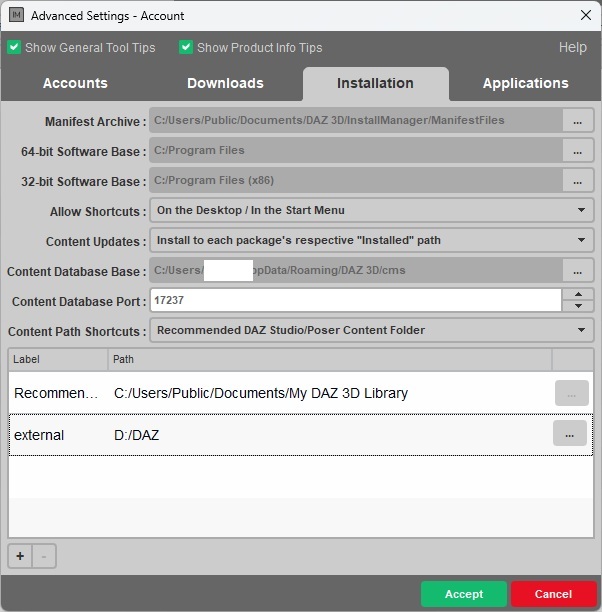Remove the selected path with minus button
Viewport: 602px width, 612px height.
click(x=44, y=556)
